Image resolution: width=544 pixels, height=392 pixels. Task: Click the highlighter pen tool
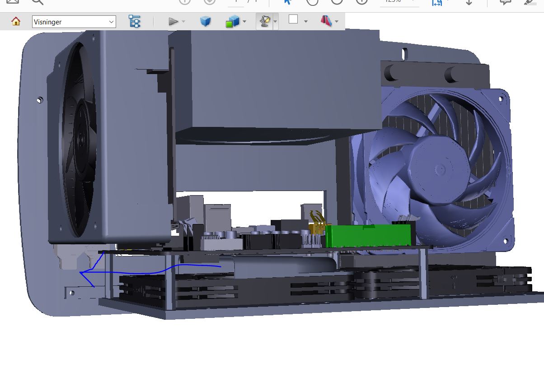coord(529,2)
